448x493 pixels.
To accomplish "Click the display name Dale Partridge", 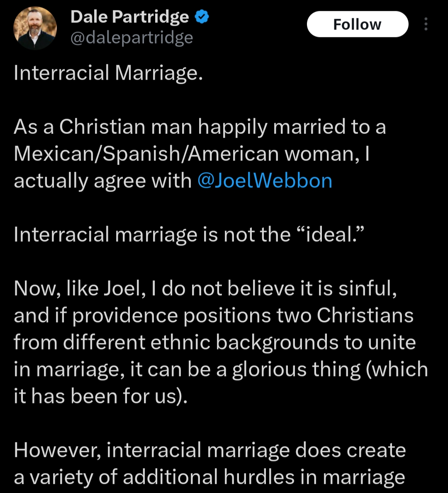I will pyautogui.click(x=129, y=17).
